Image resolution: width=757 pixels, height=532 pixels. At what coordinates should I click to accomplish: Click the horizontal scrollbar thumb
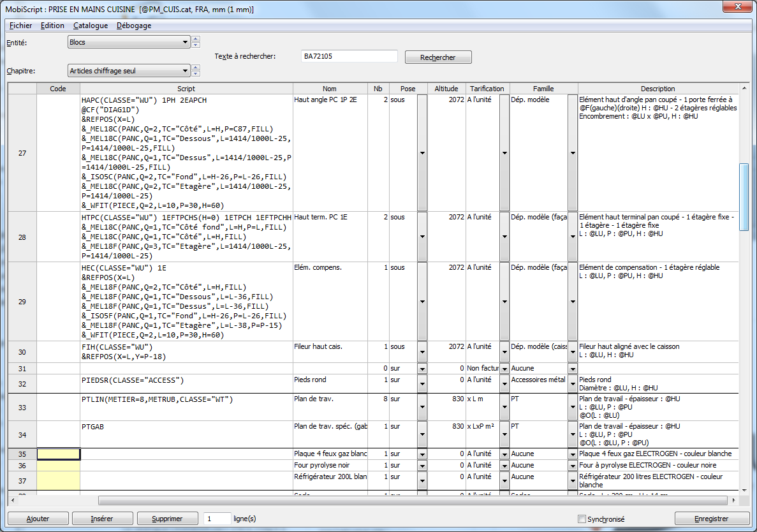413,500
